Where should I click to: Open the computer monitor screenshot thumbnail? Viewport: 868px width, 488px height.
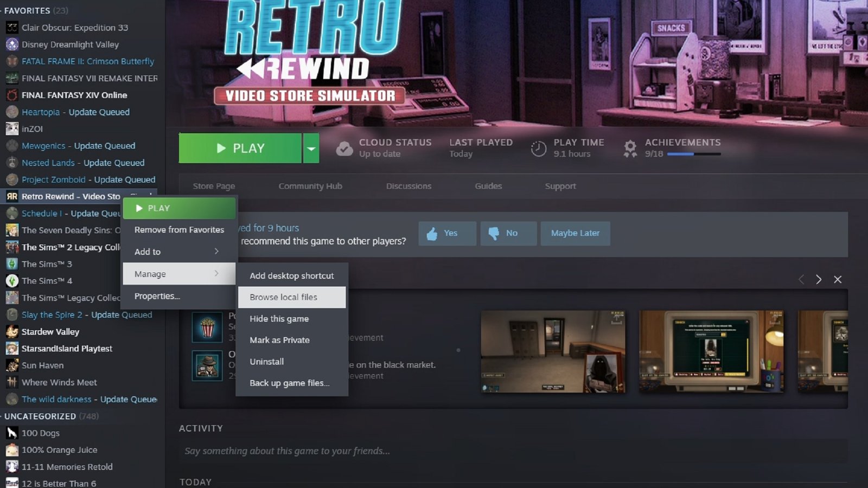click(x=711, y=351)
